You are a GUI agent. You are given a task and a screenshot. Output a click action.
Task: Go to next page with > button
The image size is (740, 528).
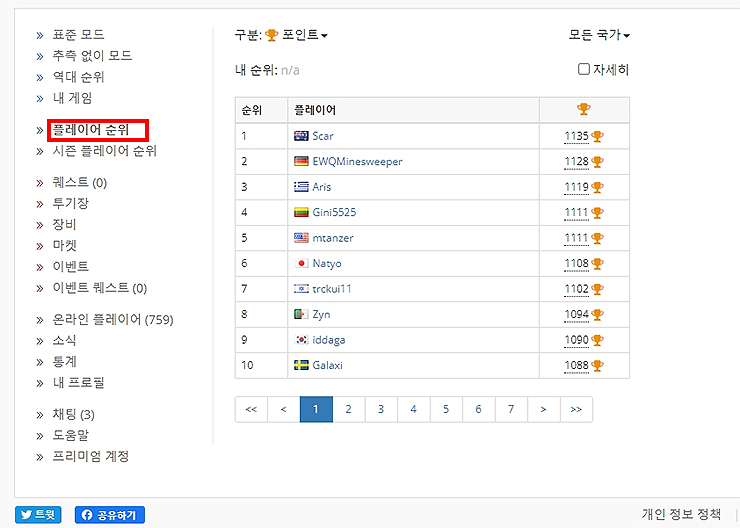coord(544,410)
